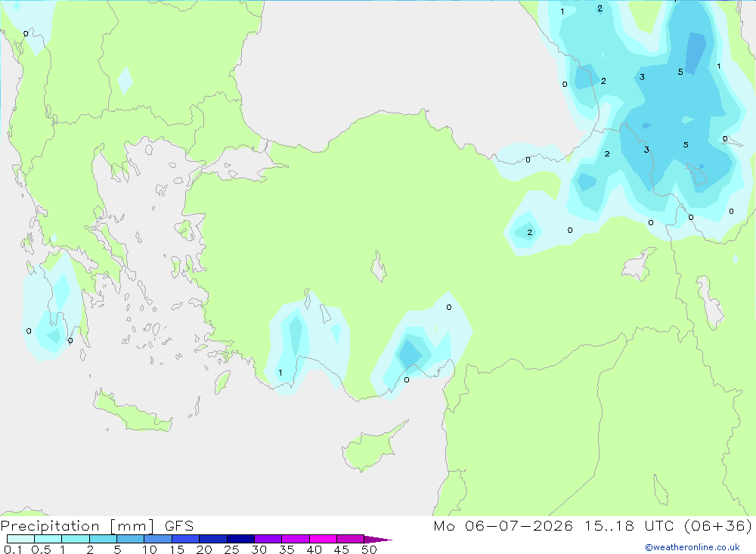Select the 40–45 mm magenta legend swatch
Image resolution: width=756 pixels, height=554 pixels.
click(323, 539)
